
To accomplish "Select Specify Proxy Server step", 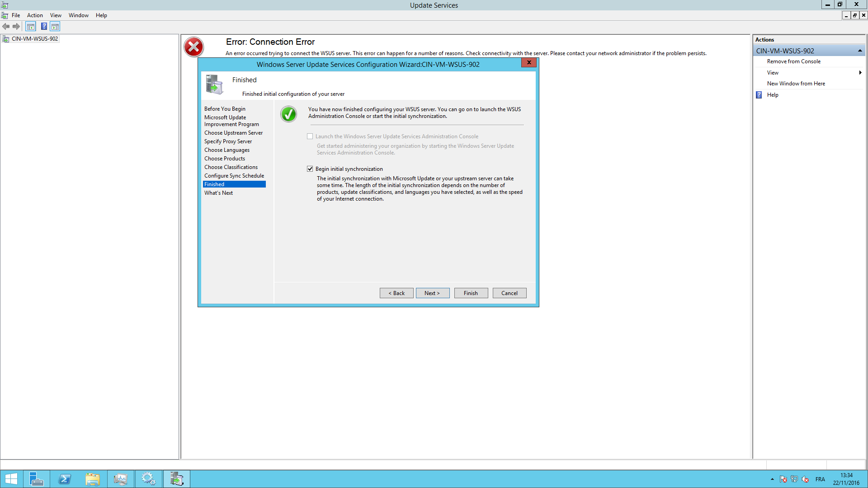I will [x=228, y=141].
